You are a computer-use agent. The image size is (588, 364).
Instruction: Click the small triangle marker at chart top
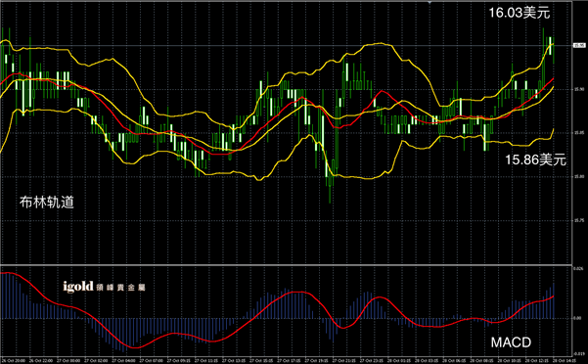point(430,2)
